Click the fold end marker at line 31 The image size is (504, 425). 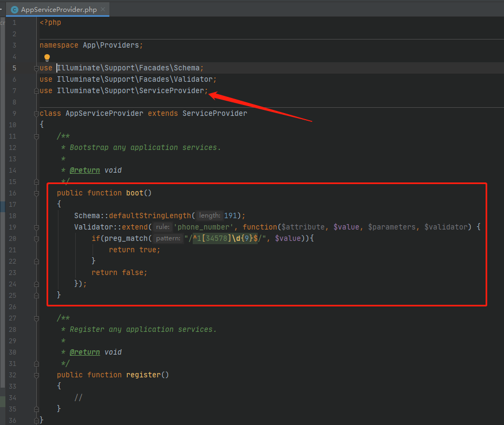[x=36, y=364]
